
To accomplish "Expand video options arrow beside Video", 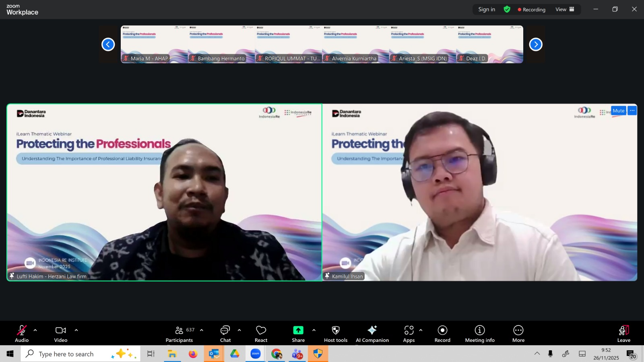I will pos(76,330).
